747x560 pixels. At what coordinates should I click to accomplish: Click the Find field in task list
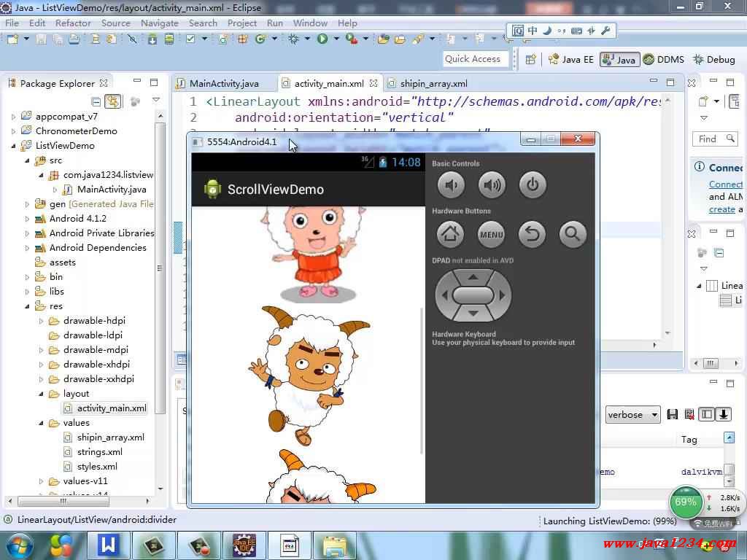tap(715, 139)
